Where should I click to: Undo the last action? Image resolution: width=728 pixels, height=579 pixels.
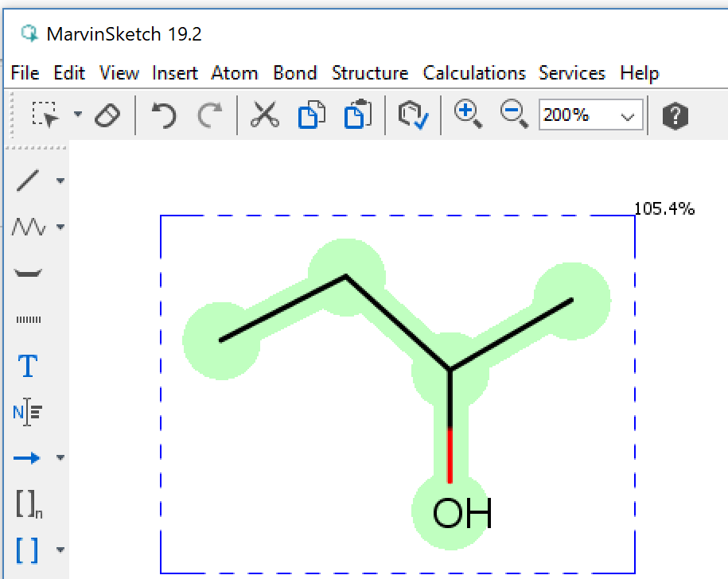click(164, 116)
